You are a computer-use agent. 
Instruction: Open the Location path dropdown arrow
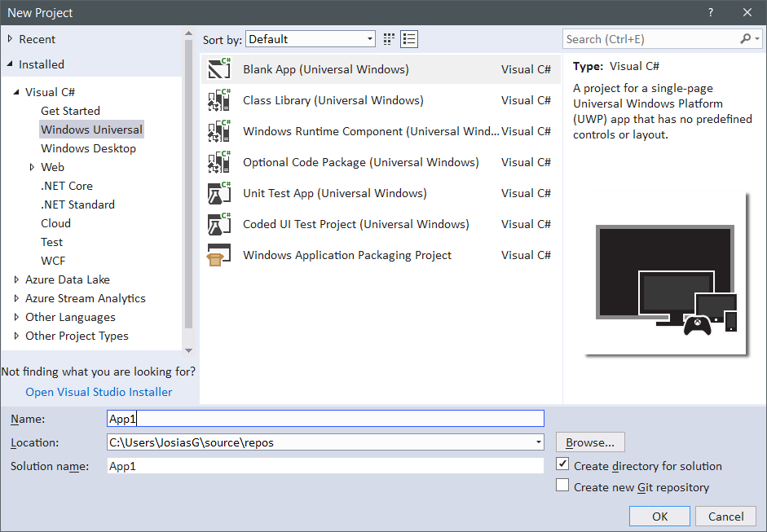pos(537,442)
